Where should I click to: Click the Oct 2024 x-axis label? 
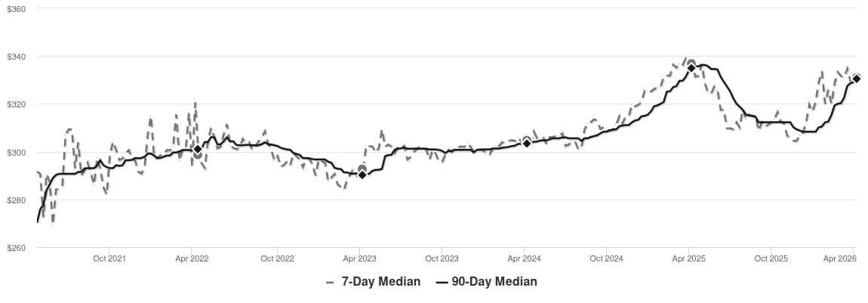click(x=606, y=259)
